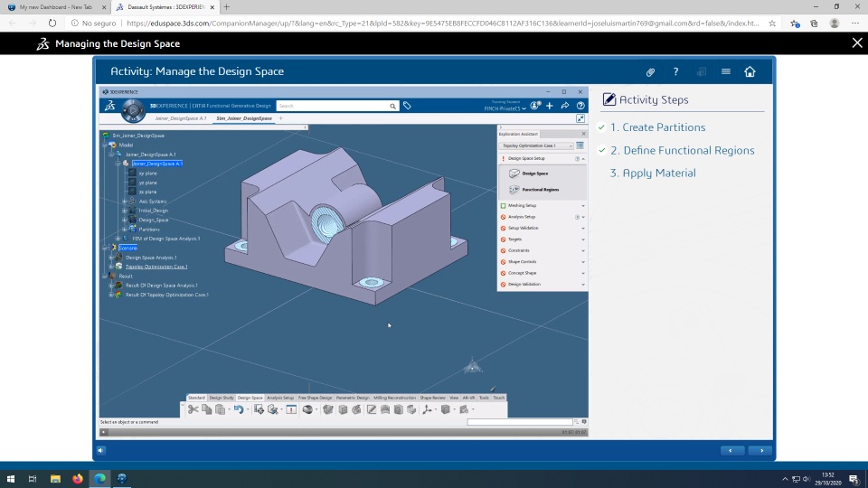Screen dimensions: 868x488
Task: Click the Undo arrow icon
Action: point(238,409)
